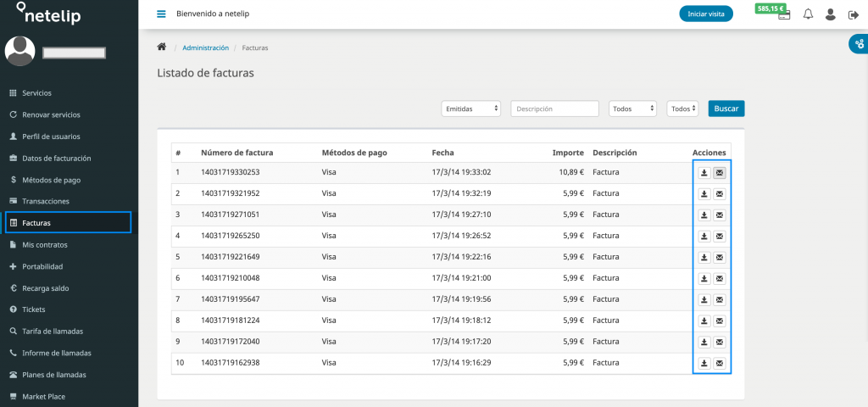Viewport: 868px width, 407px height.
Task: Open the notifications bell
Action: [808, 14]
